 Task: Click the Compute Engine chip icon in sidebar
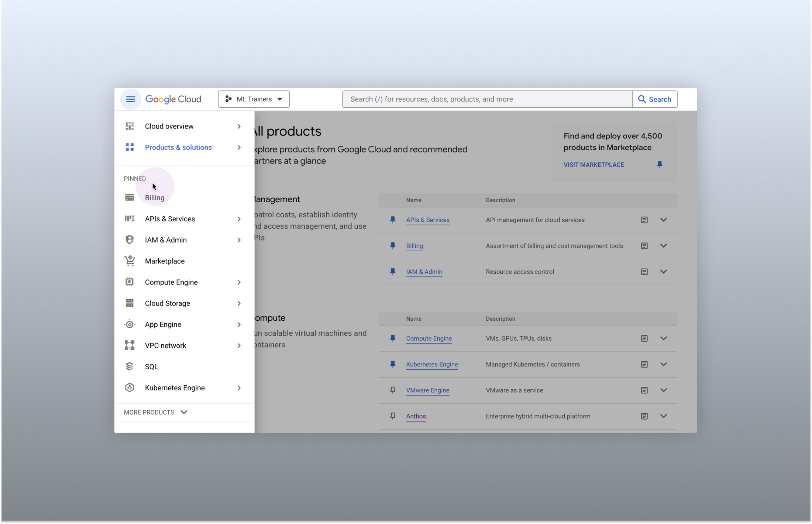click(x=130, y=282)
